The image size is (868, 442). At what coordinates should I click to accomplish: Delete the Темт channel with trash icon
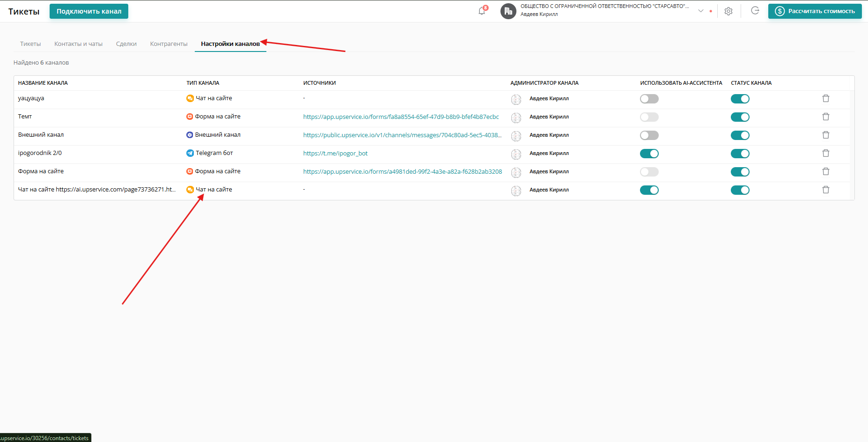(x=826, y=117)
